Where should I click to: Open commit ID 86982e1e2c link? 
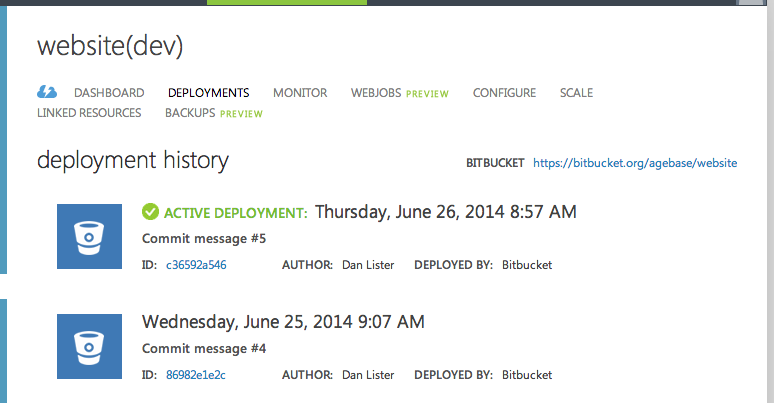[195, 375]
